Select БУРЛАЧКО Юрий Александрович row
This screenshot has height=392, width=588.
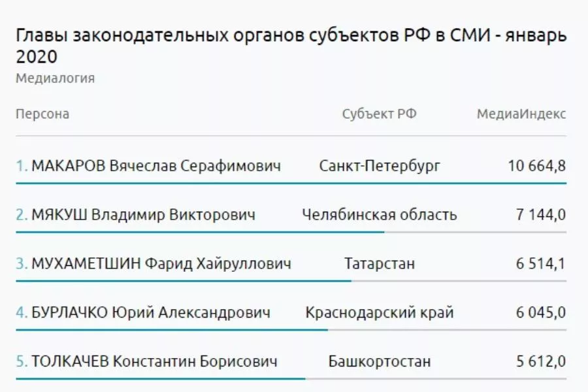[x=151, y=313]
